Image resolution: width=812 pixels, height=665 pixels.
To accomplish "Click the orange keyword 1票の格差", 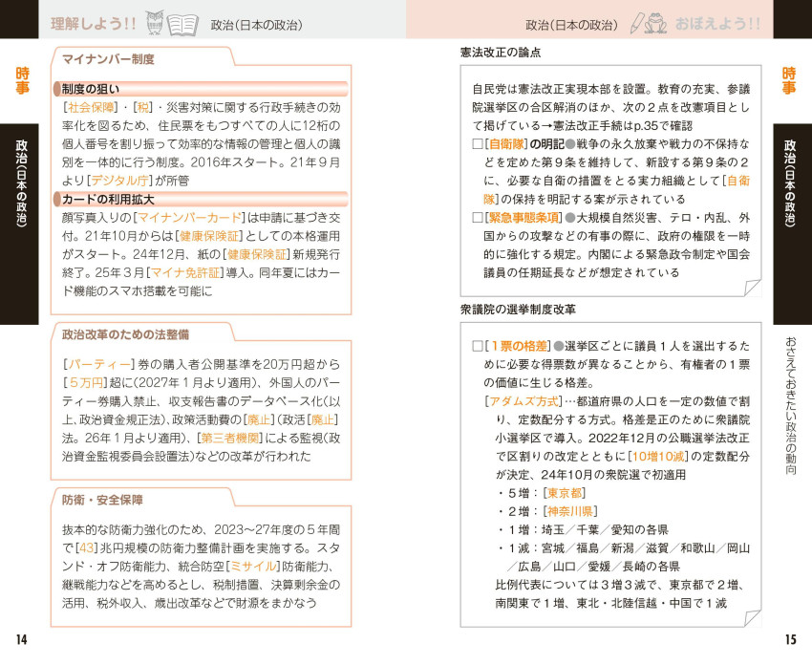I will pos(518,346).
